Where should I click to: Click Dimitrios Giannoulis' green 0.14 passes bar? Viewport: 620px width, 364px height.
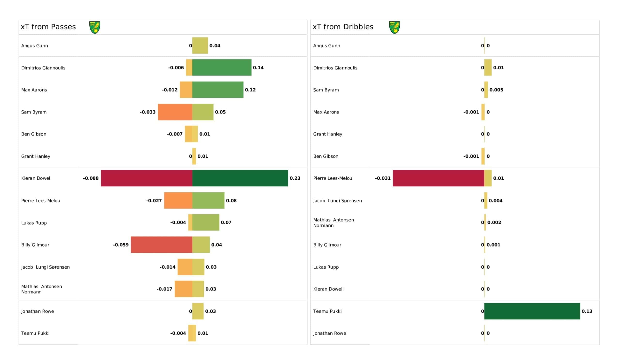(222, 67)
